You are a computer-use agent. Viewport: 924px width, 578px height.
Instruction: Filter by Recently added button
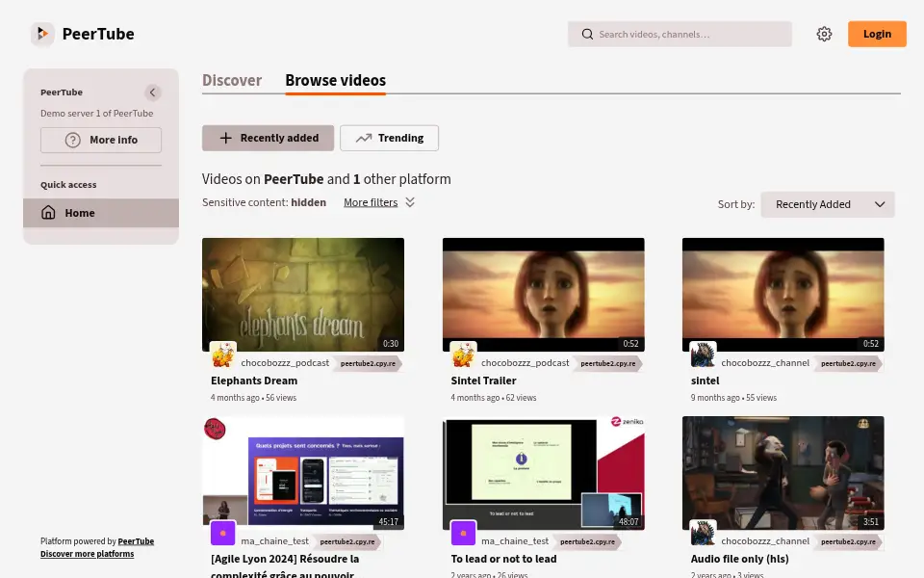click(x=269, y=138)
